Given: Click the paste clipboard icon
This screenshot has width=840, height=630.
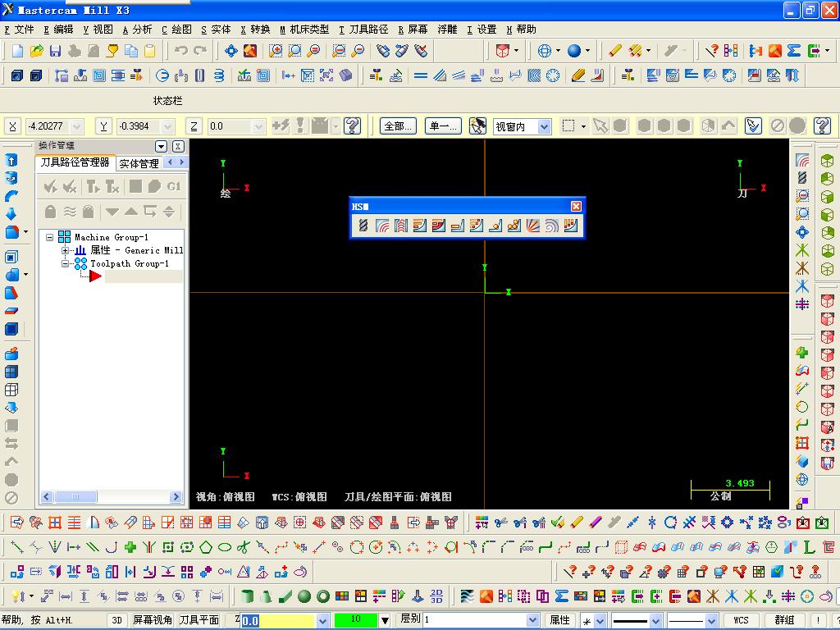Looking at the screenshot, I should 150,51.
